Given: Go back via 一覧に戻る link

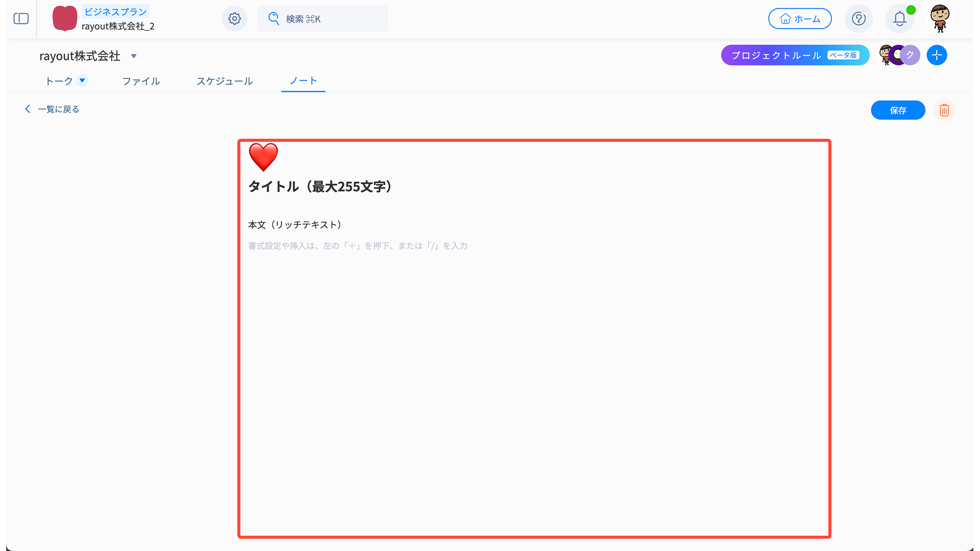Looking at the screenshot, I should point(52,109).
